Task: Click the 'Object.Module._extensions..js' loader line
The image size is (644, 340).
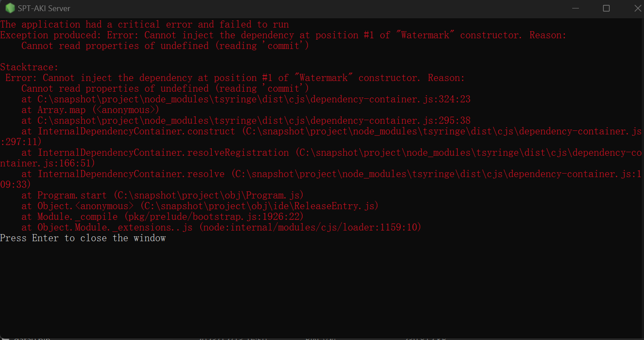Action: [222, 227]
